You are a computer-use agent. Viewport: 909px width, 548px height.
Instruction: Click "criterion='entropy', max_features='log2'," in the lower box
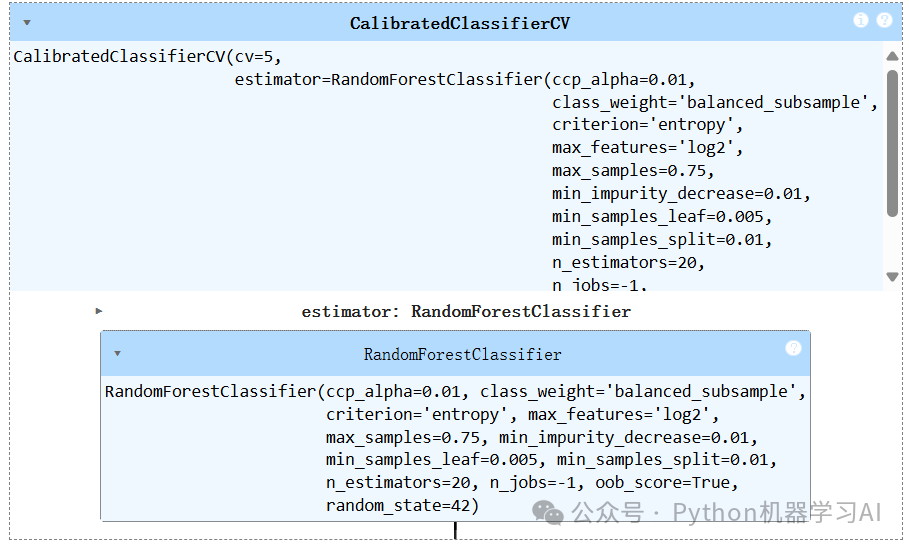click(x=522, y=415)
